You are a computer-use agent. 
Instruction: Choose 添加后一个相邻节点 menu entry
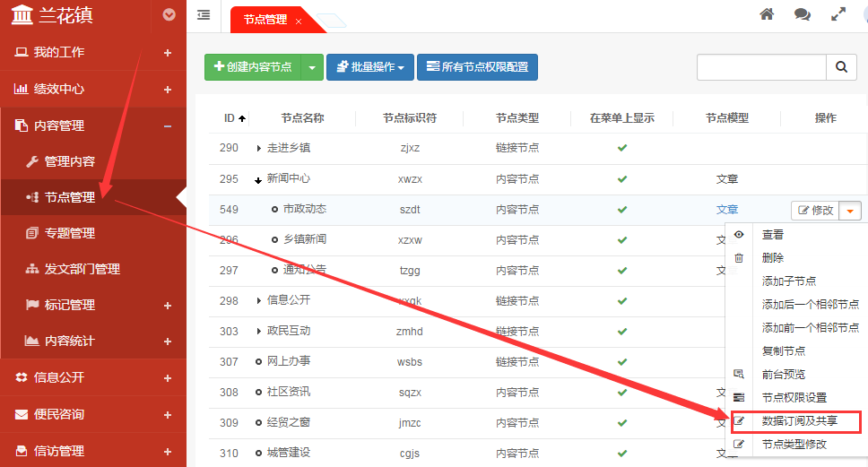(811, 305)
